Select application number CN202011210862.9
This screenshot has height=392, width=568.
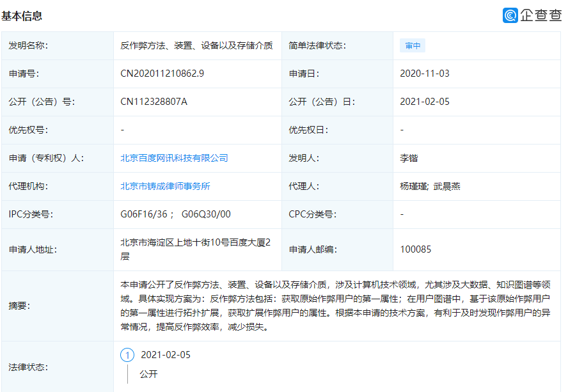tap(162, 74)
